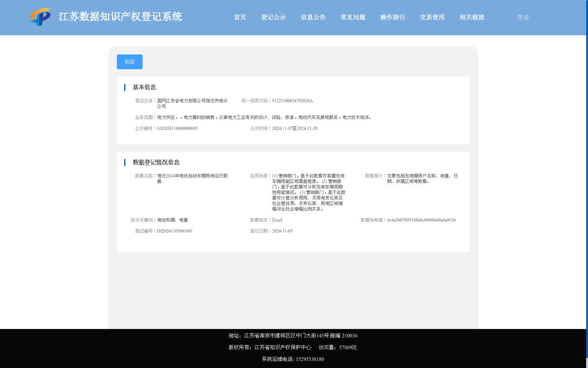Open the 常见问题 page

(353, 17)
